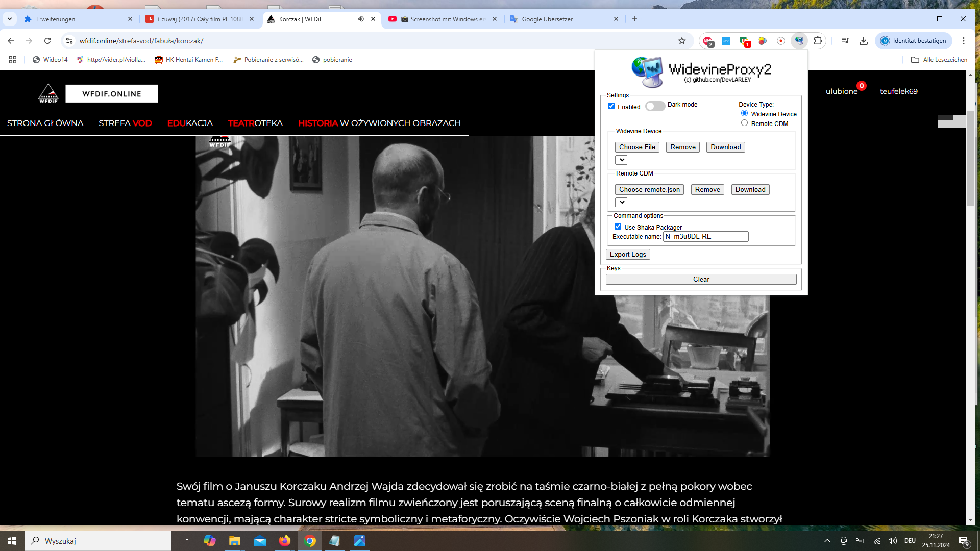980x551 pixels.
Task: Click the Export Logs button
Action: click(x=628, y=254)
